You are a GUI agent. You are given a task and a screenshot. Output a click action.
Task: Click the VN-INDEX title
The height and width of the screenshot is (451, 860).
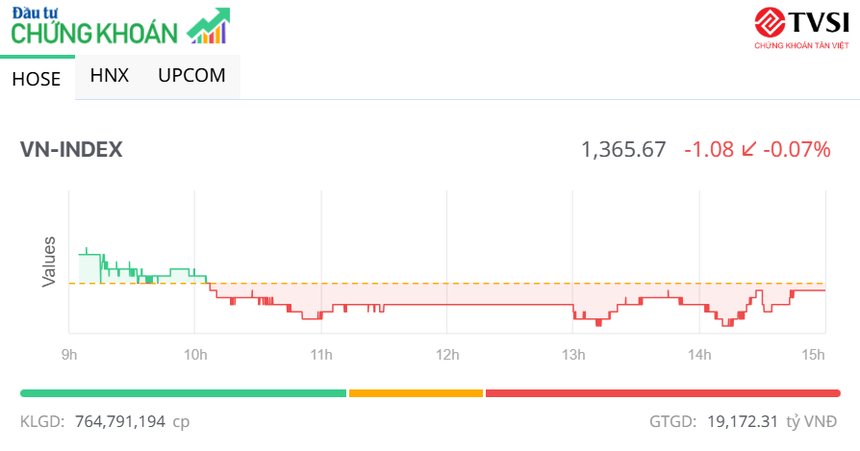[x=71, y=150]
